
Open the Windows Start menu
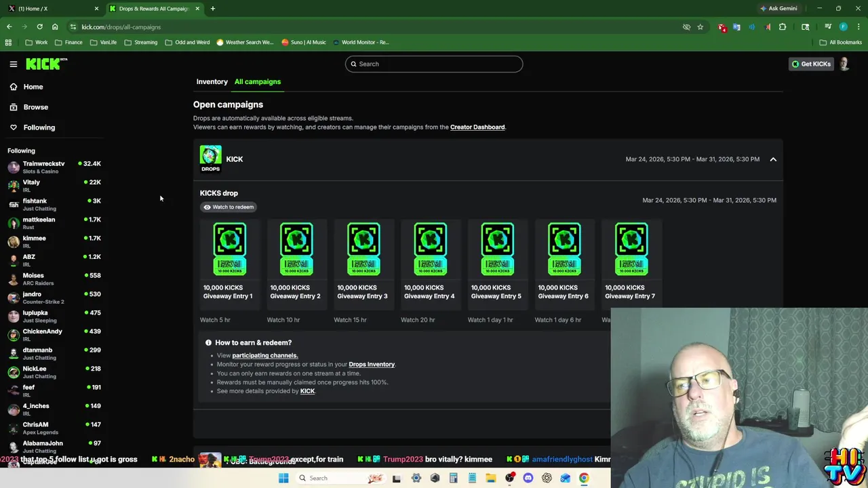coord(283,478)
